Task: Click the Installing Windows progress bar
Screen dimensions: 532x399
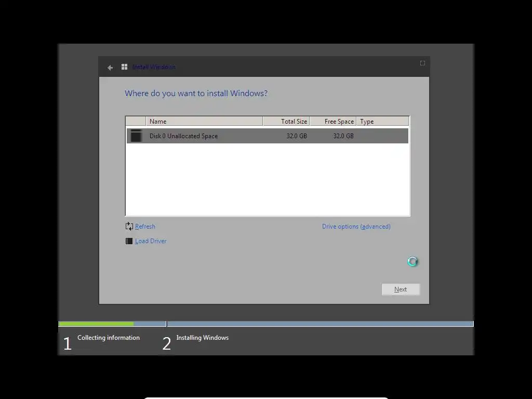Action: click(320, 324)
